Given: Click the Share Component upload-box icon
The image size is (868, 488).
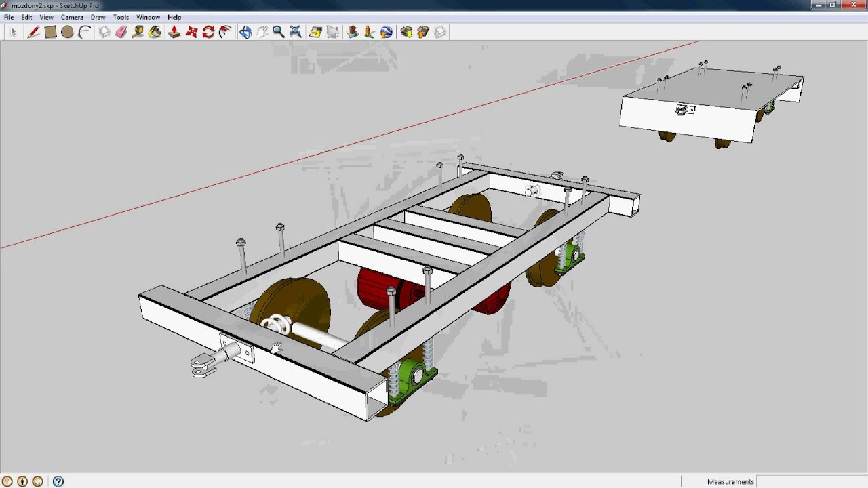Looking at the screenshot, I should (423, 32).
